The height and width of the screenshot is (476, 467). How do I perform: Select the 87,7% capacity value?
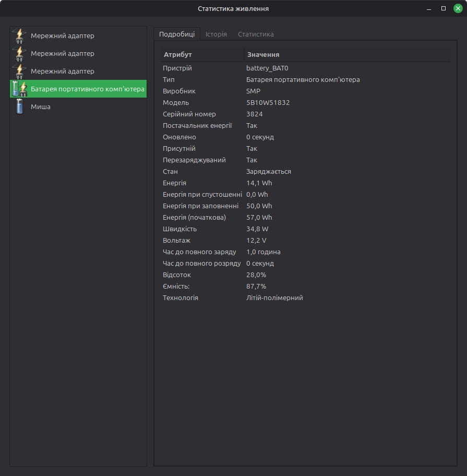pos(256,286)
